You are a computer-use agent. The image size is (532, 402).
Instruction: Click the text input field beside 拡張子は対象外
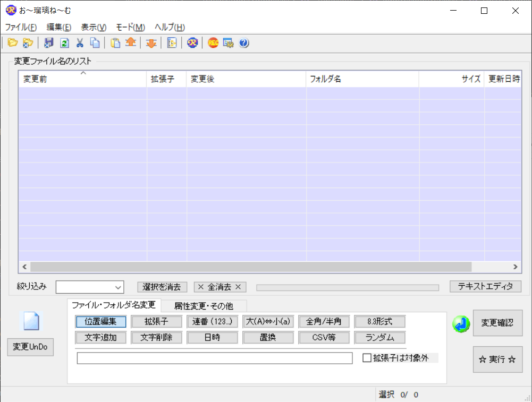214,358
